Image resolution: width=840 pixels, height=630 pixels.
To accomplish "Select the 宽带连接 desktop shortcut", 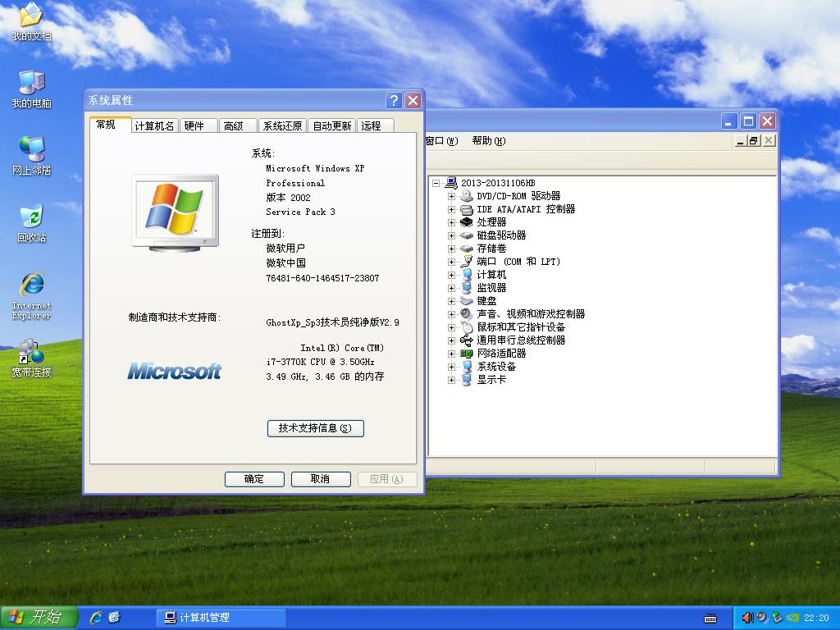I will tap(31, 358).
